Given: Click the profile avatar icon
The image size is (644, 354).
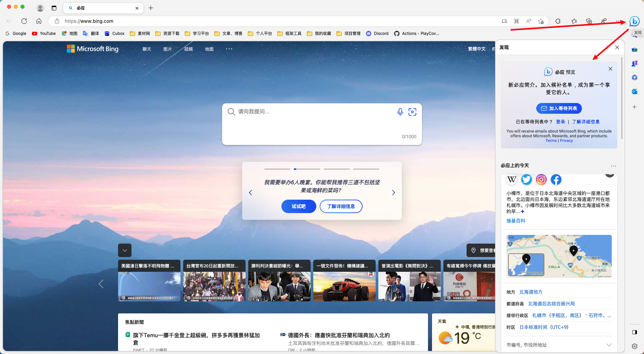Looking at the screenshot, I should [x=40, y=8].
